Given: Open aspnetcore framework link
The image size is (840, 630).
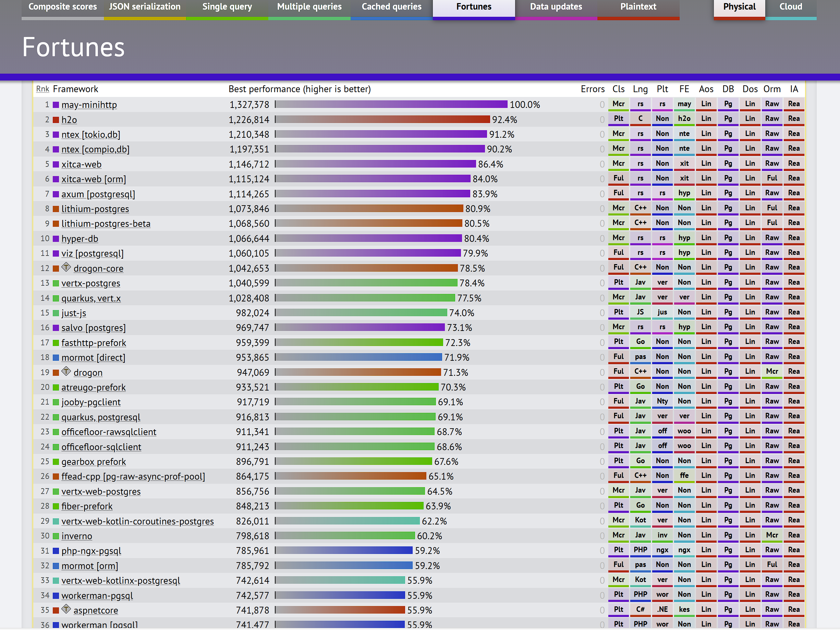Looking at the screenshot, I should (96, 611).
